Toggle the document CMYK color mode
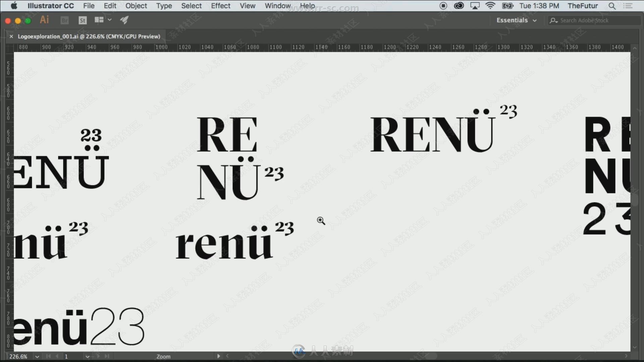The image size is (644, 362). coord(89,6)
